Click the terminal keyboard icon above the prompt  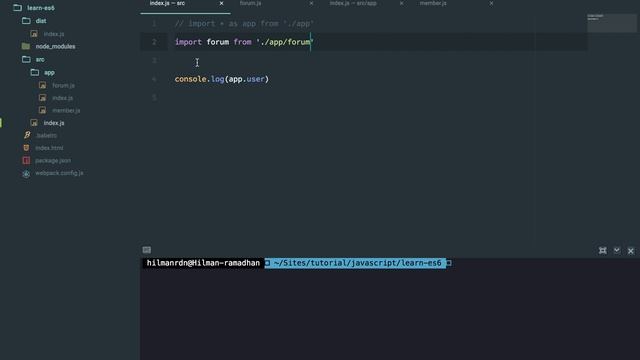pos(147,250)
